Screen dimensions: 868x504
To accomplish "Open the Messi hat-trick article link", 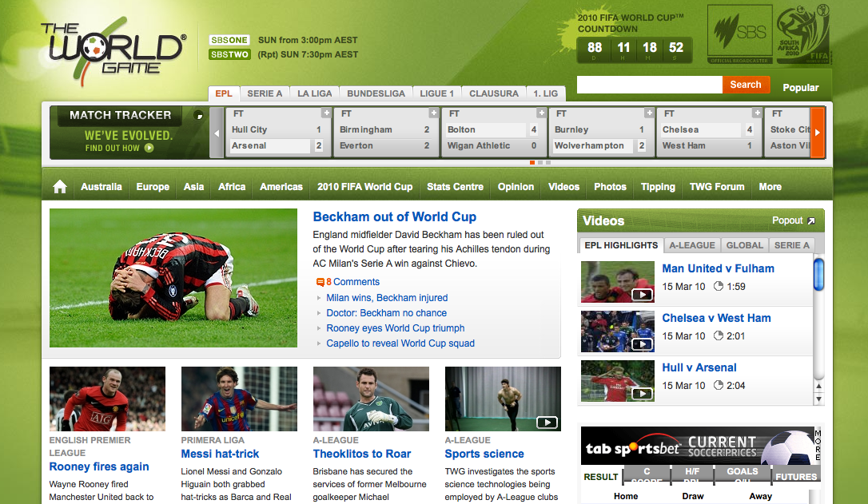I will click(220, 454).
